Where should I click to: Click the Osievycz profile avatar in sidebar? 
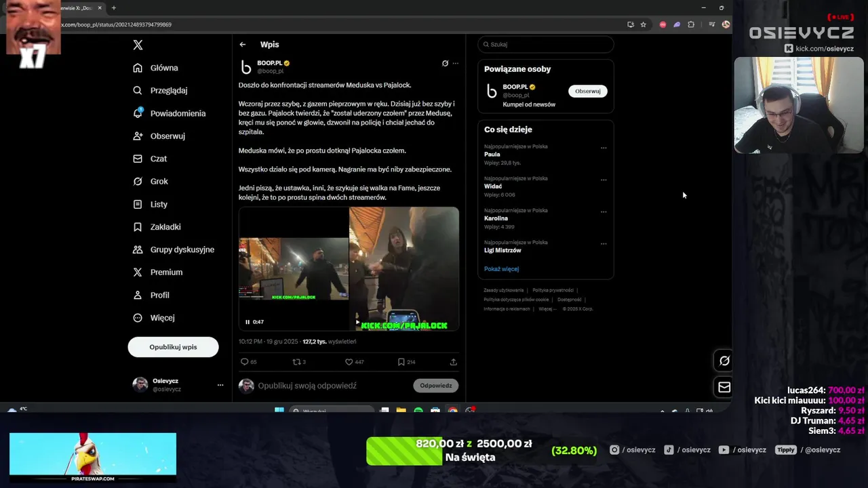click(140, 385)
